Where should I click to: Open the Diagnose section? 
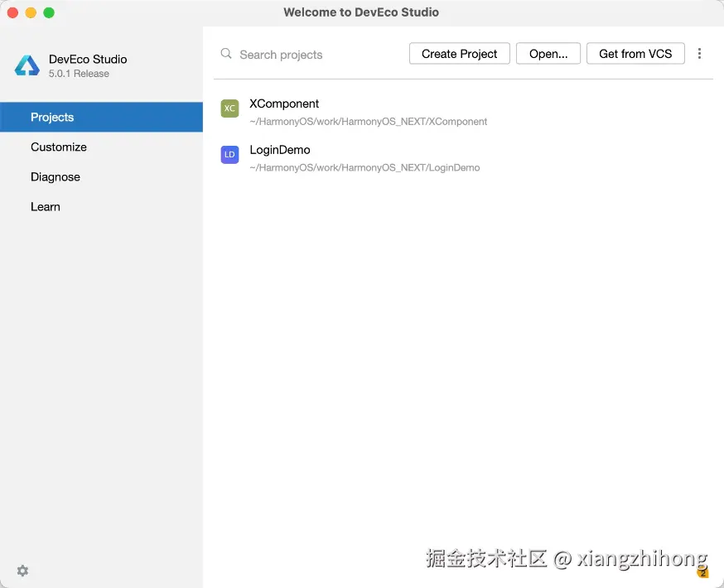[x=102, y=177]
